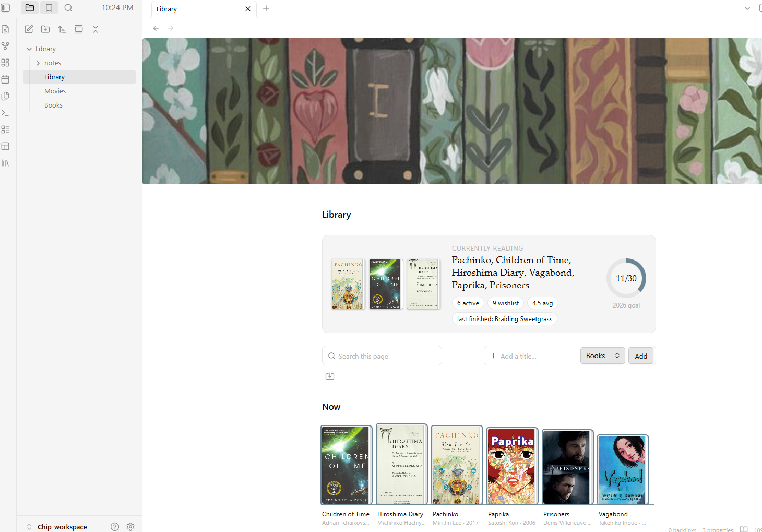Open command palette ribbon icon
The height and width of the screenshot is (532, 762).
click(5, 113)
